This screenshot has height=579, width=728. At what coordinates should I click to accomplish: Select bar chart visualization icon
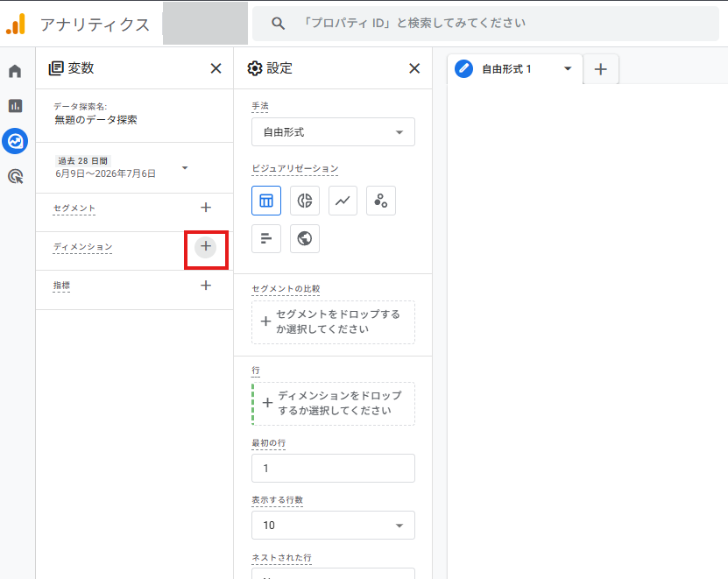266,238
